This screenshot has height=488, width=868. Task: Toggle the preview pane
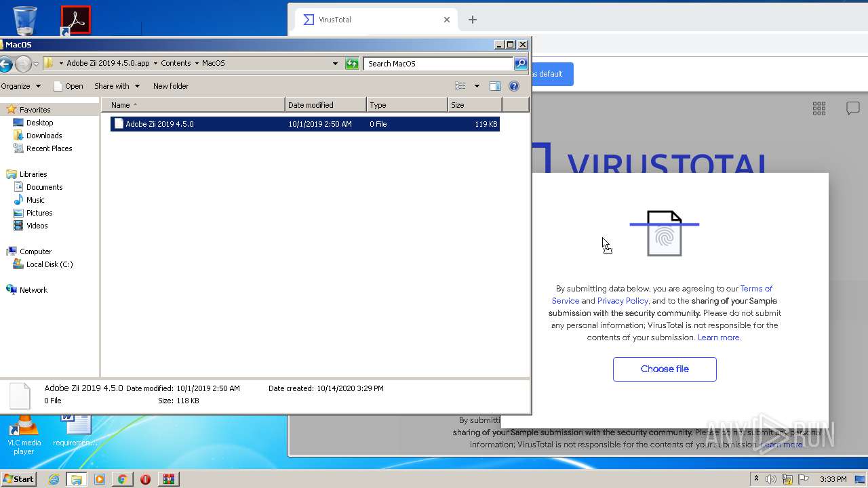(495, 86)
